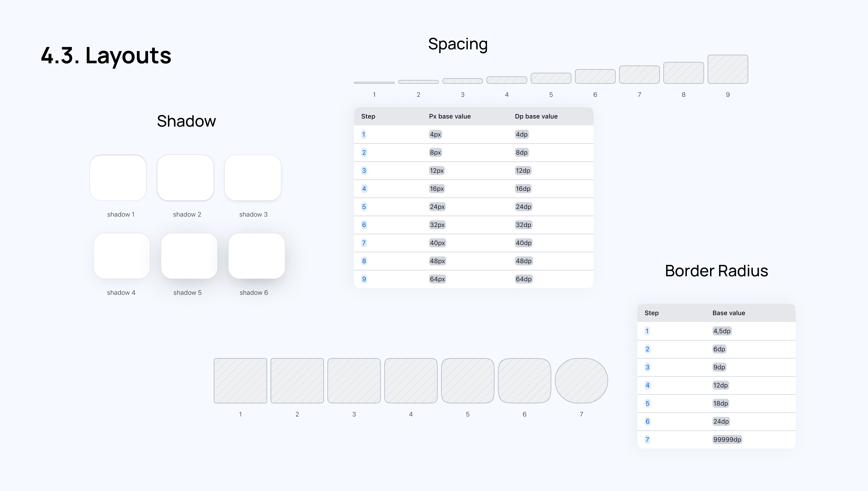Select the fully circular border radius shape 7
Viewport: 868px width, 491px height.
click(581, 380)
